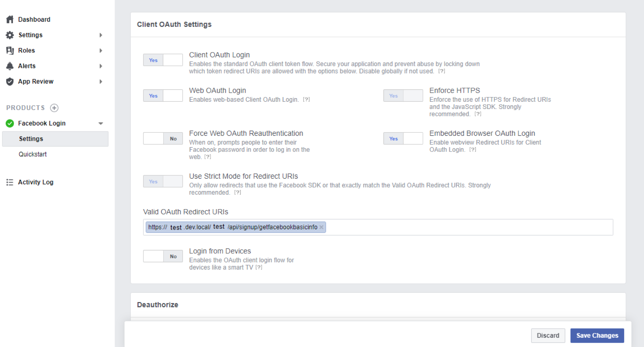The image size is (644, 347).
Task: Toggle Use Strict Mode for Redirect URIs
Action: pyautogui.click(x=163, y=181)
